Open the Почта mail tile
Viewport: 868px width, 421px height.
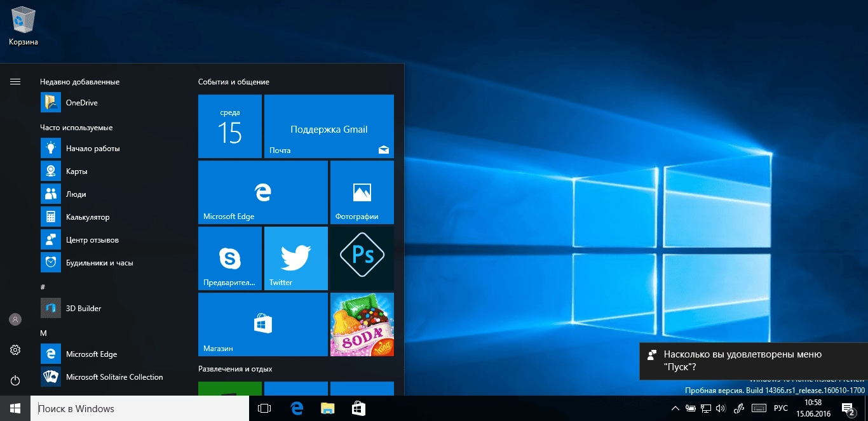click(x=329, y=126)
